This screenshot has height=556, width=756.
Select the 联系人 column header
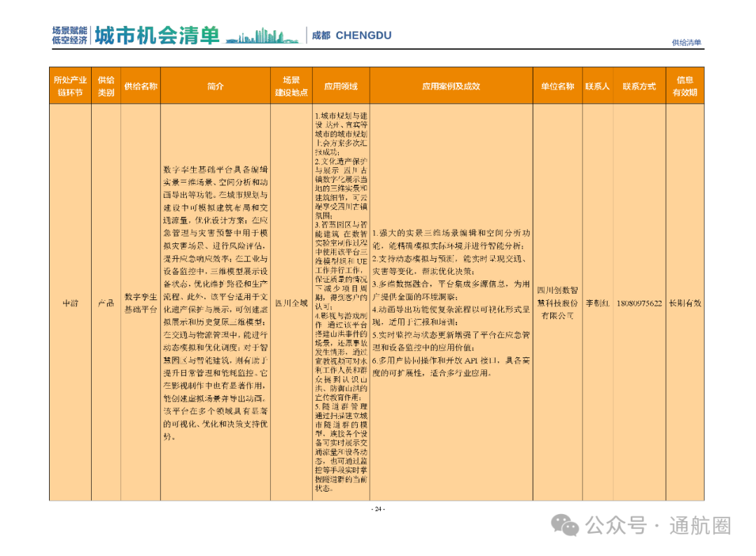click(x=598, y=86)
